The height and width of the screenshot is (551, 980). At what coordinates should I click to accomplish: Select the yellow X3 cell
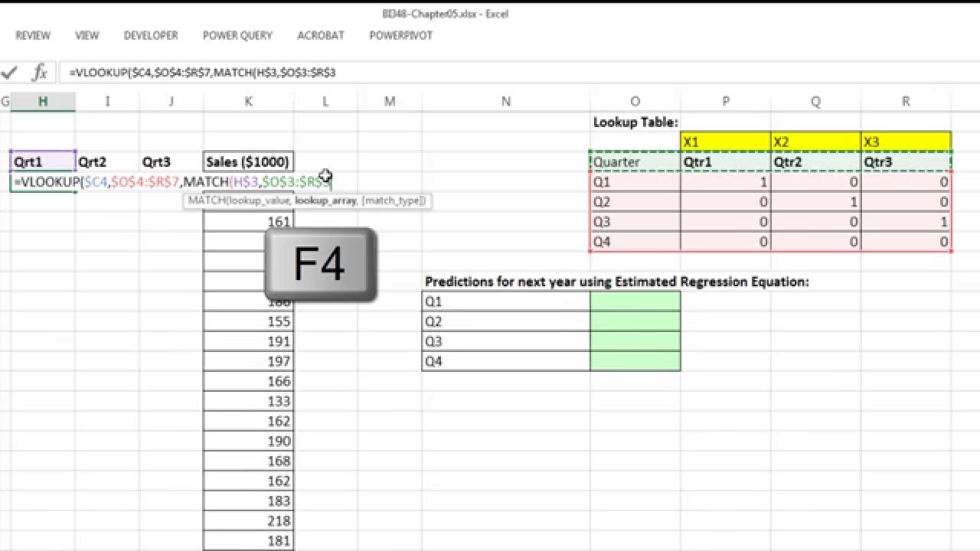pos(906,142)
